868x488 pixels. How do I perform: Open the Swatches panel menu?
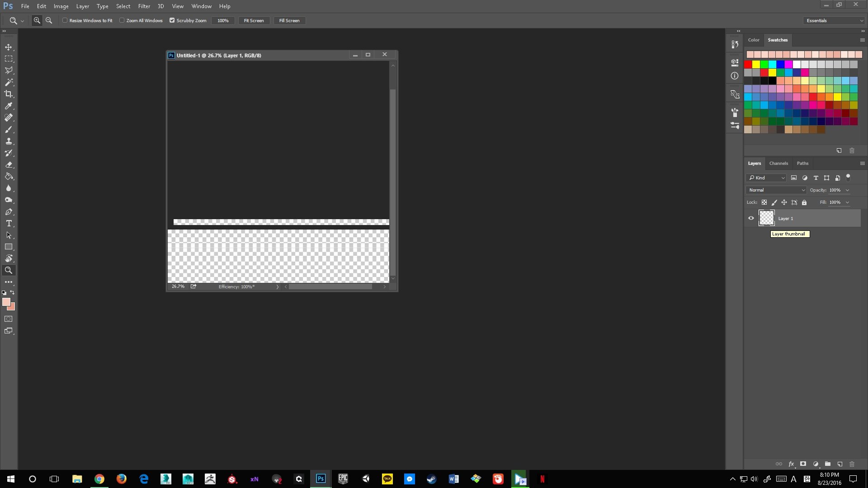point(862,40)
